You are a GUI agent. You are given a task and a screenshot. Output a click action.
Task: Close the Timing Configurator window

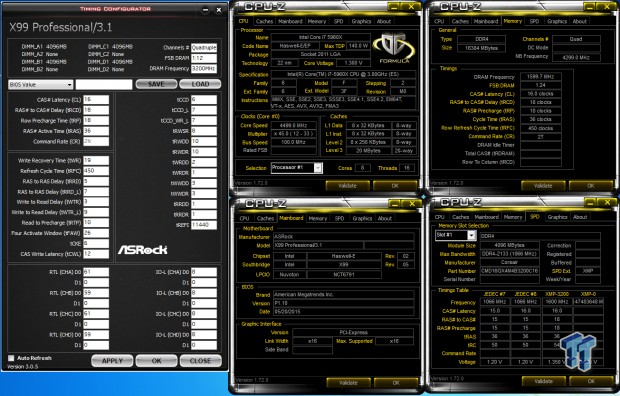[x=219, y=10]
